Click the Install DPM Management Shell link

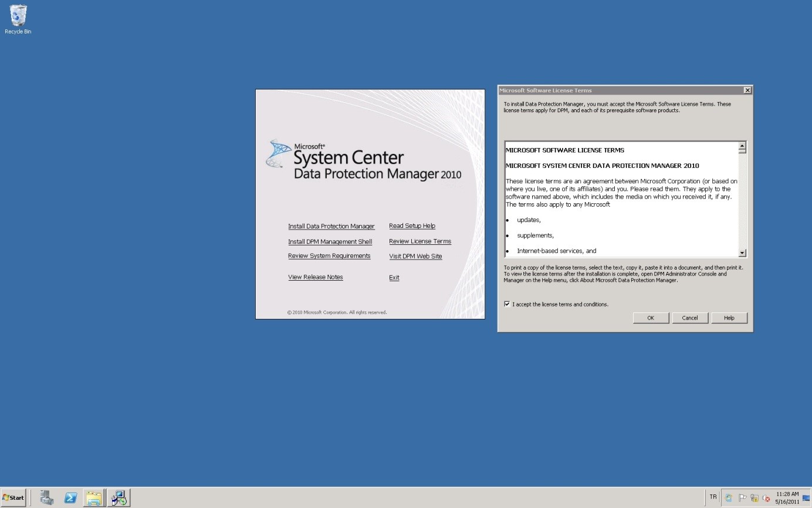330,242
